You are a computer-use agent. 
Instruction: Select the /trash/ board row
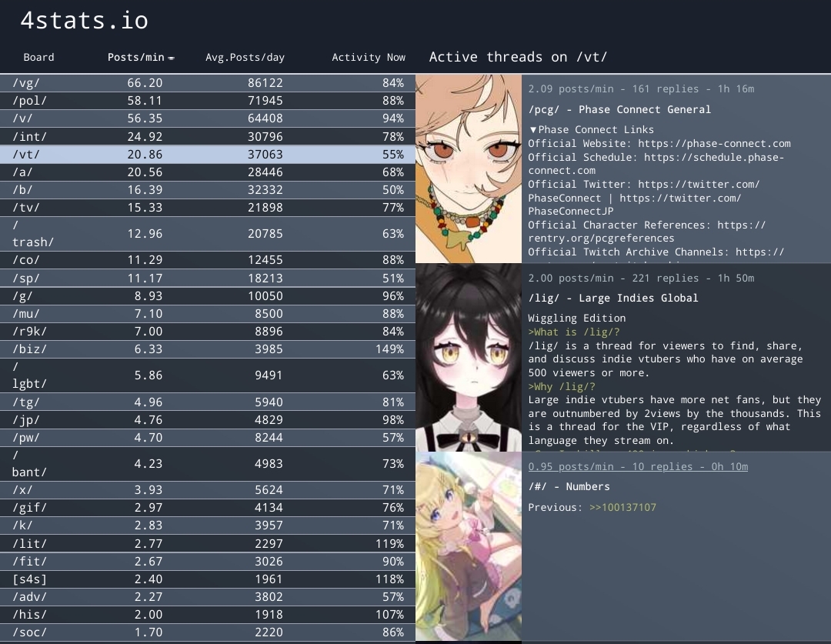point(208,234)
